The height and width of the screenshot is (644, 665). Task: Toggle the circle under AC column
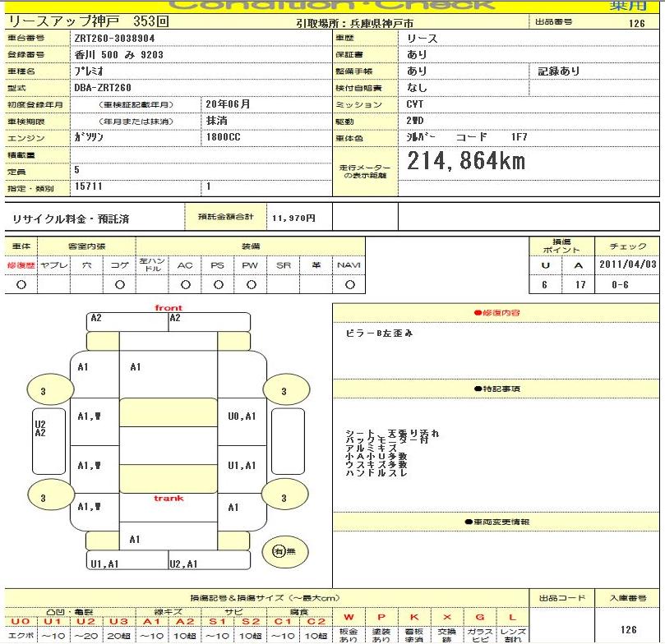185,284
